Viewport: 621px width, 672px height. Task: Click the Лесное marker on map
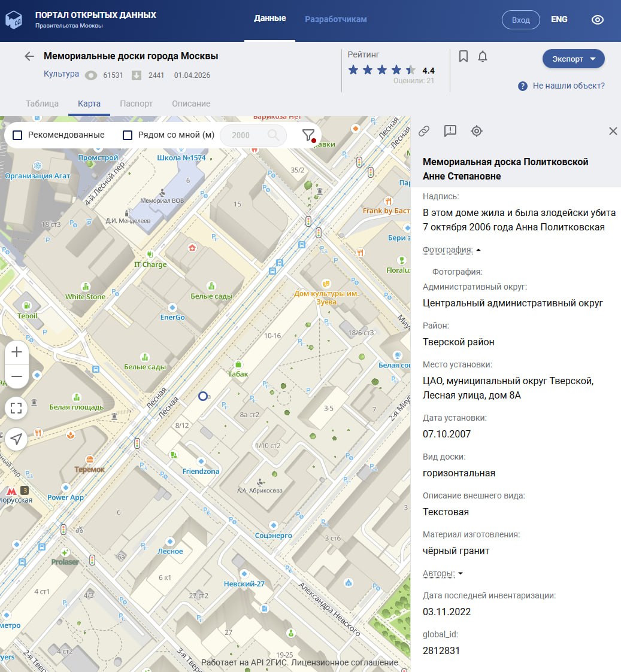coord(170,542)
